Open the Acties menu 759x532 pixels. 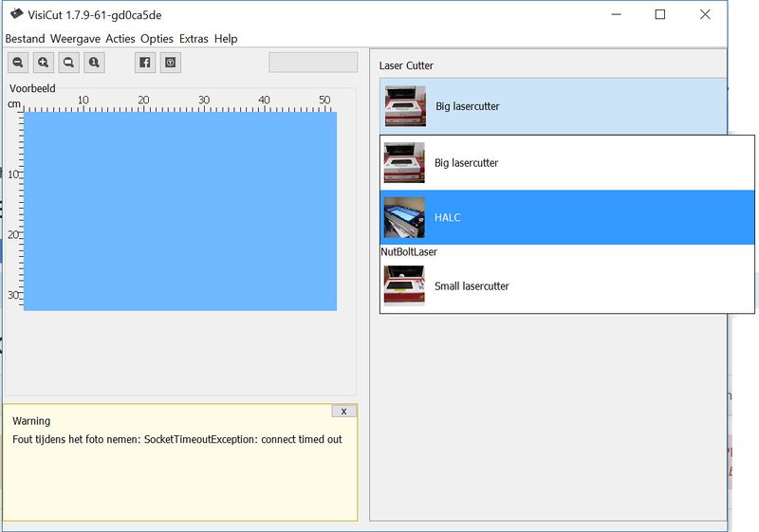[x=120, y=39]
